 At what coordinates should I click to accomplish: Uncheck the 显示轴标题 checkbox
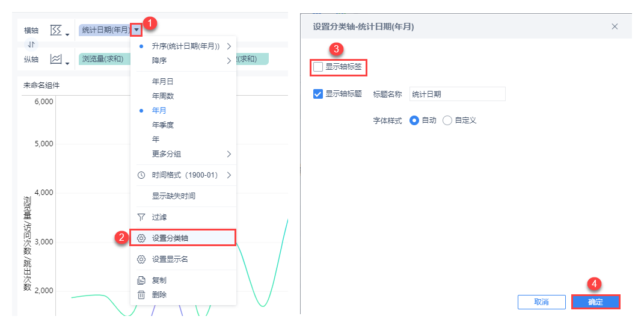tap(318, 94)
